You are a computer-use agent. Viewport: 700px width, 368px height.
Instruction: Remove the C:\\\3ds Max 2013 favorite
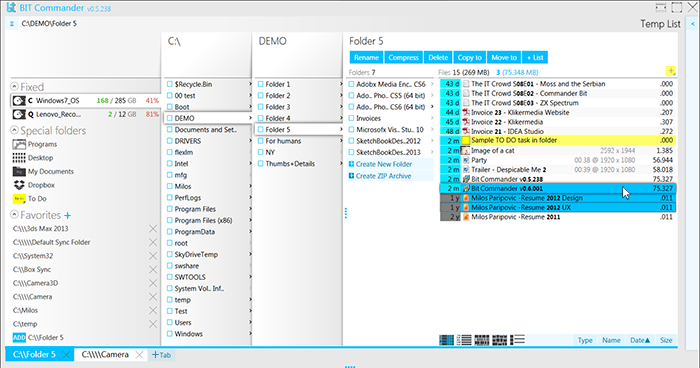(153, 229)
